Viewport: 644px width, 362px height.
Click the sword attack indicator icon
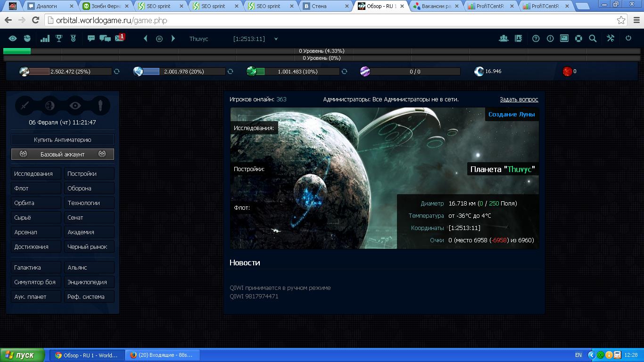25,106
